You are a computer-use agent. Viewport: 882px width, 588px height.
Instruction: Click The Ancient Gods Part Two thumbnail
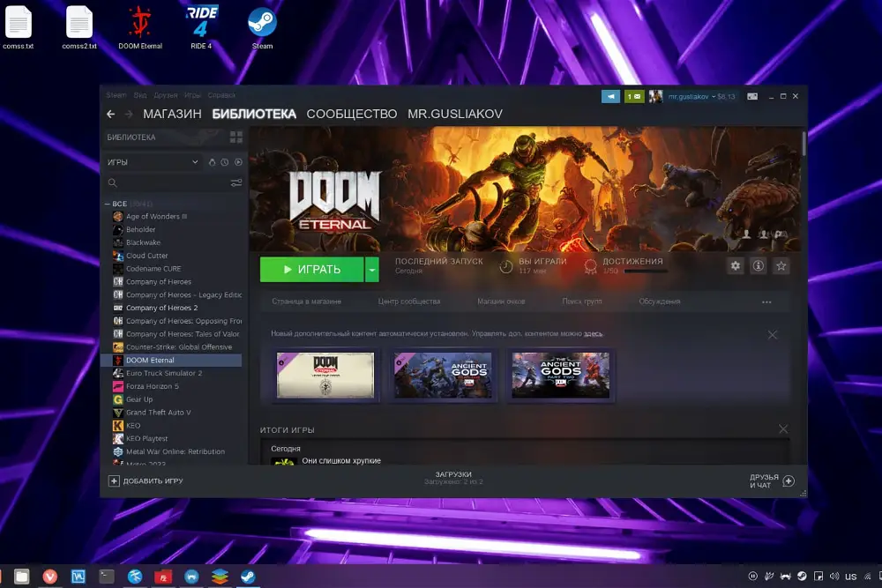tap(561, 376)
